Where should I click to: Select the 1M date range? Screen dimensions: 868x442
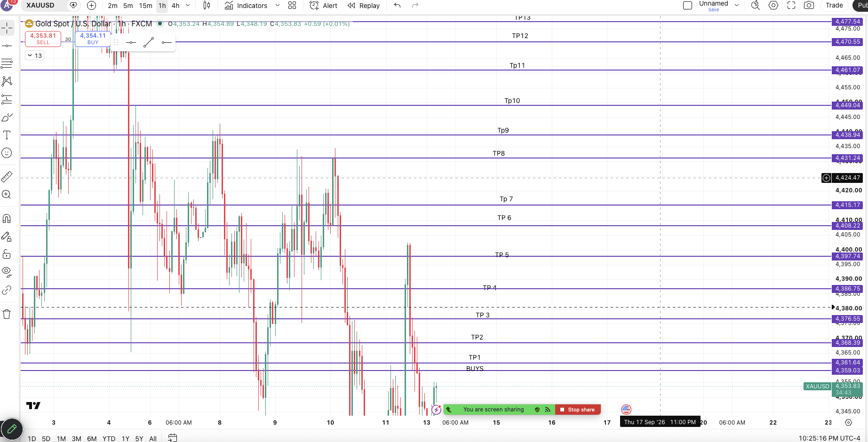point(61,438)
